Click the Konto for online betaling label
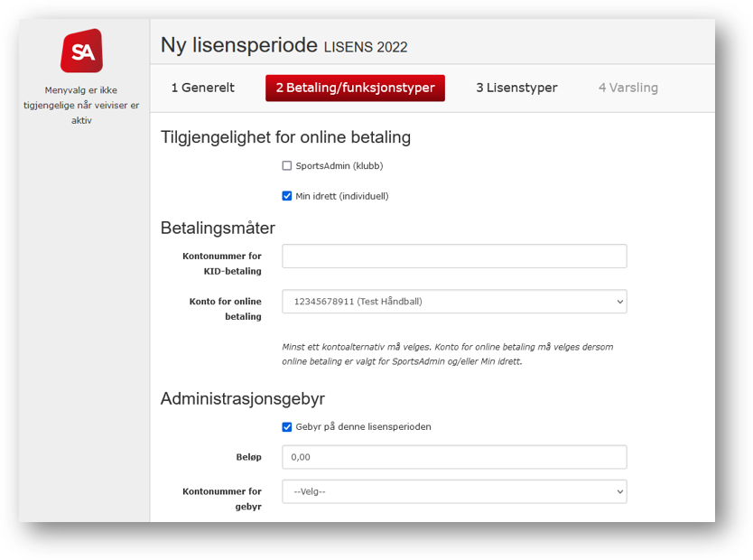The width and height of the screenshot is (753, 560). click(225, 309)
